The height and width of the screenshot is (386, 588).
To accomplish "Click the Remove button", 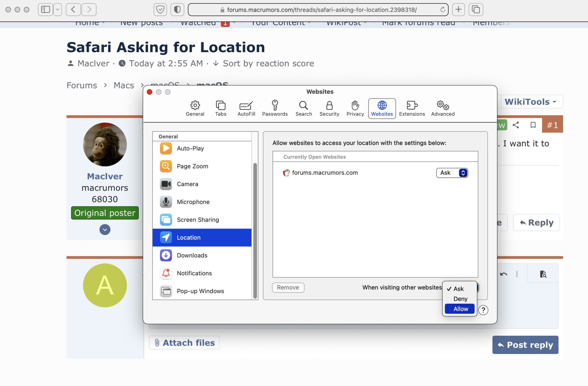I will click(x=288, y=288).
